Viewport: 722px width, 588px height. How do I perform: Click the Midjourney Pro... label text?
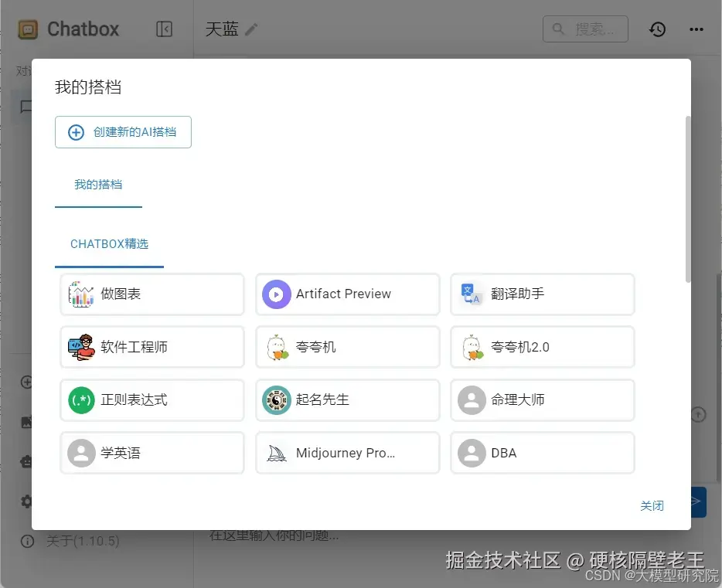click(x=346, y=454)
